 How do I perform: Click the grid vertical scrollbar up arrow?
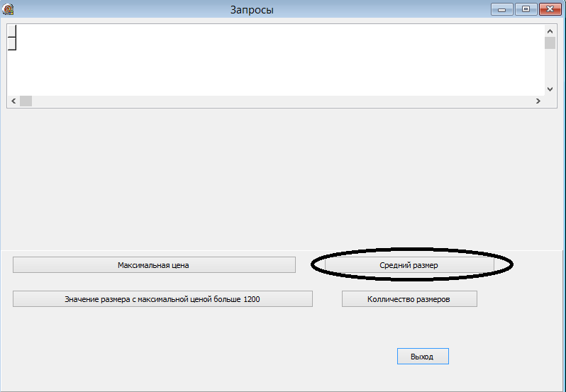(550, 31)
